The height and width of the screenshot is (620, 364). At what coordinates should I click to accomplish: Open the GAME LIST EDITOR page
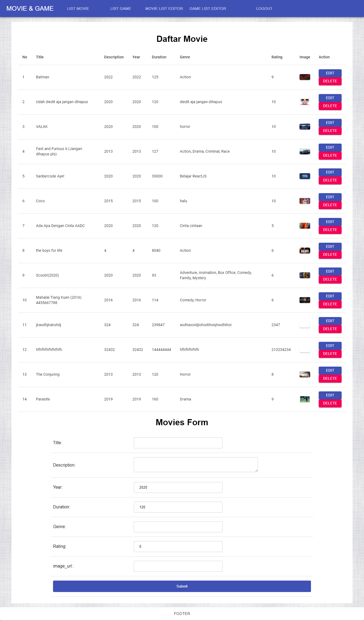coord(208,9)
